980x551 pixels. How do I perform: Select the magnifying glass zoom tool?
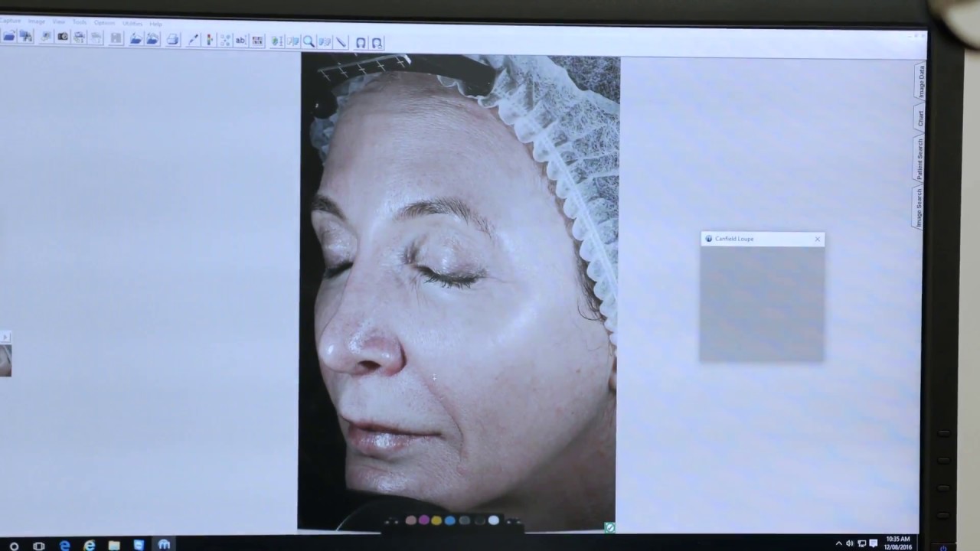[309, 41]
